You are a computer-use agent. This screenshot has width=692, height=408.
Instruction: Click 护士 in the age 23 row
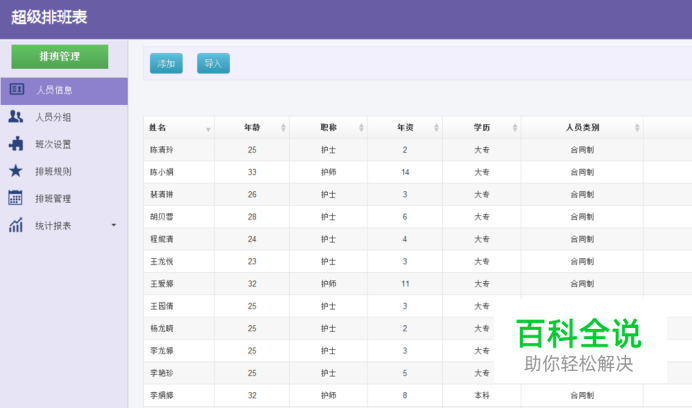click(328, 261)
